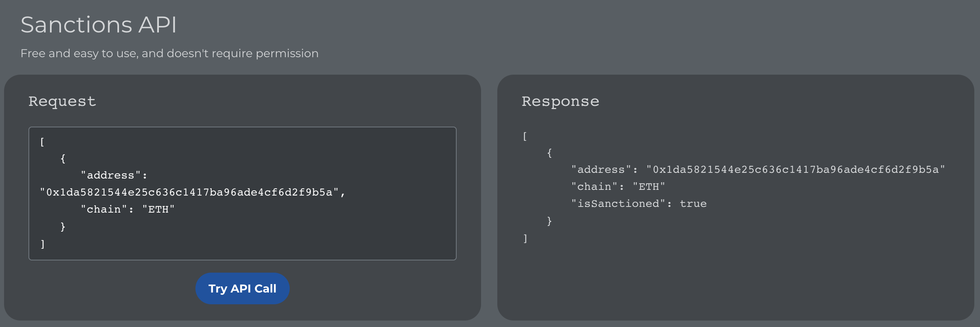The height and width of the screenshot is (327, 980).
Task: Click the address value in the response
Action: click(x=796, y=170)
